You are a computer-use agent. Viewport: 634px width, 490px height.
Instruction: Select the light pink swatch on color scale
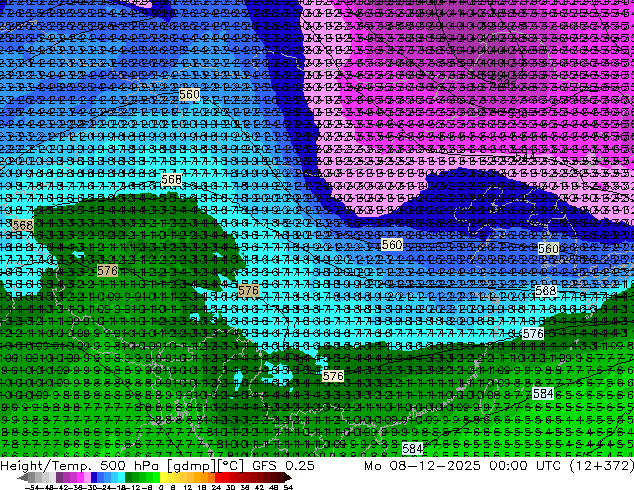(x=87, y=478)
